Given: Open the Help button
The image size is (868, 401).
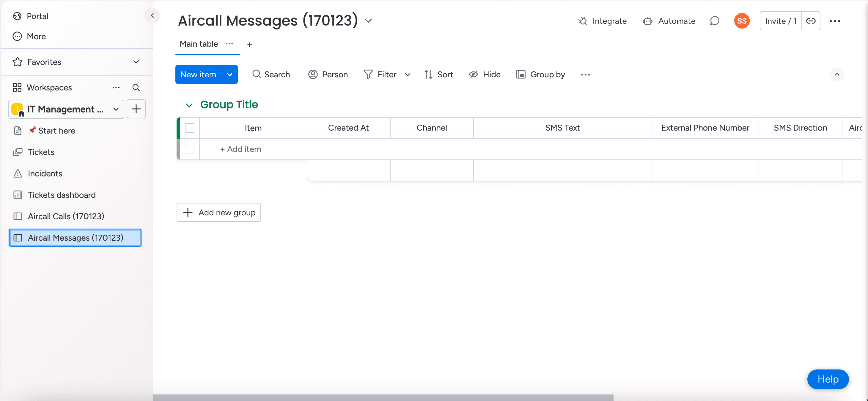Looking at the screenshot, I should coord(828,379).
